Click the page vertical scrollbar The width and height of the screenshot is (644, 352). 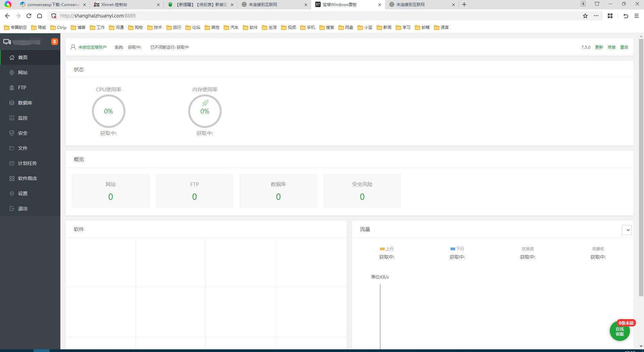click(641, 168)
